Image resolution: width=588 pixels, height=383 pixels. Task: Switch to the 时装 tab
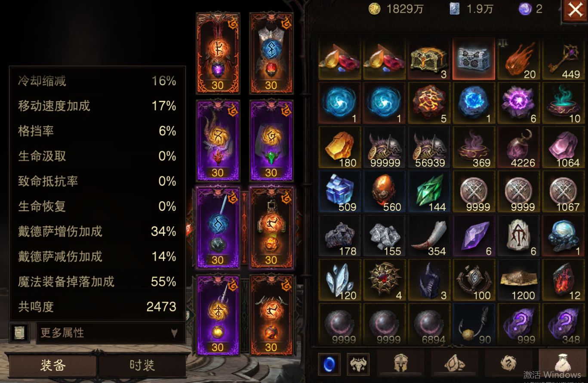pyautogui.click(x=142, y=365)
